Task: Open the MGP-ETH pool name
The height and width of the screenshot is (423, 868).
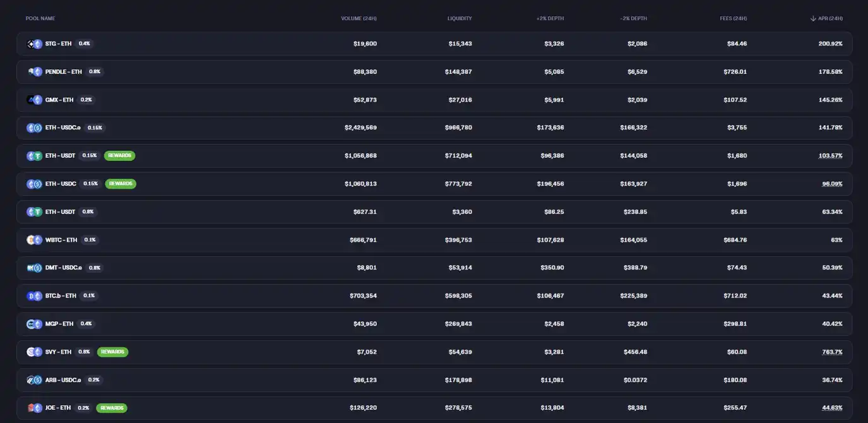Action: pyautogui.click(x=59, y=324)
